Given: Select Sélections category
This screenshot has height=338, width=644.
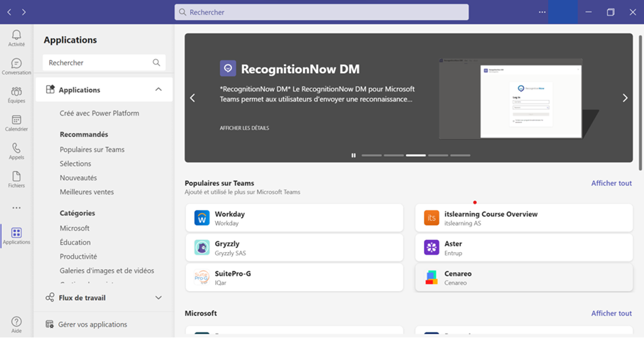Looking at the screenshot, I should click(x=75, y=163).
